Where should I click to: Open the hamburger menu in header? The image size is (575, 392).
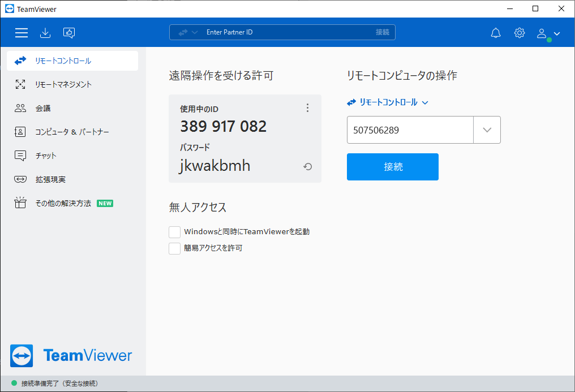22,33
